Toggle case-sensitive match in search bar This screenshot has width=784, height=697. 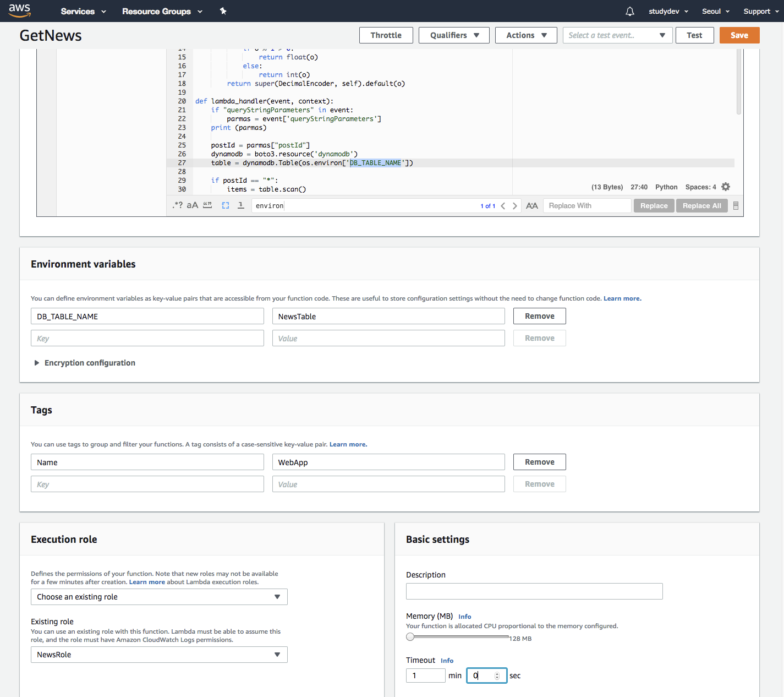(x=193, y=205)
